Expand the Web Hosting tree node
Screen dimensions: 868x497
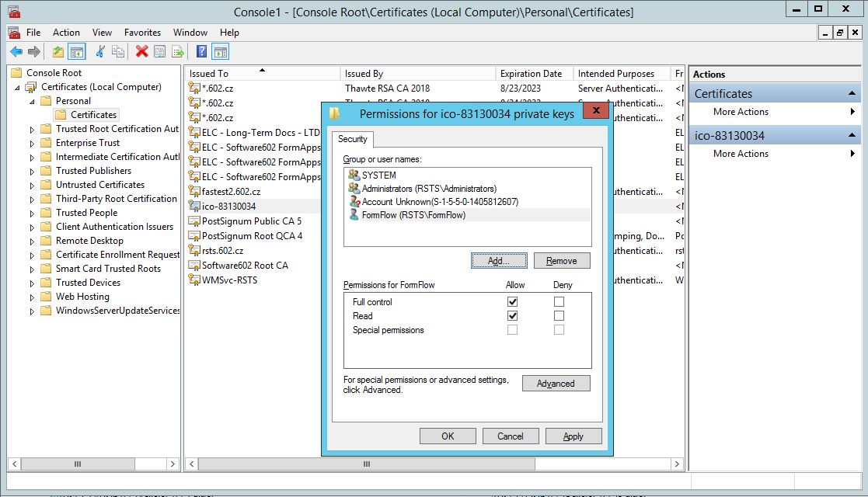pos(32,297)
